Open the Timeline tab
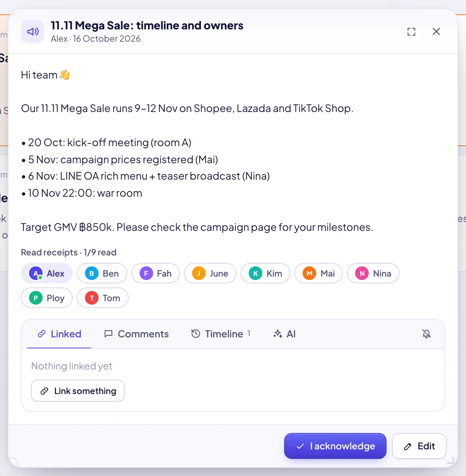The image size is (466, 476). pos(221,334)
